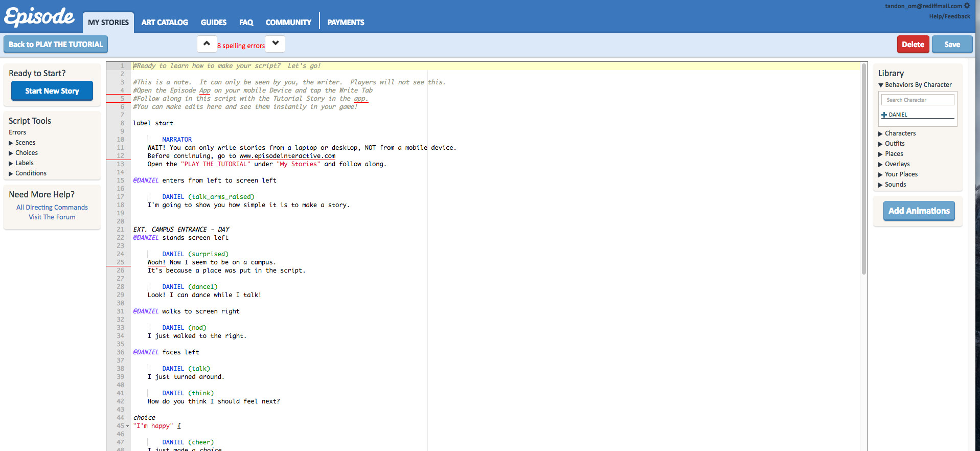Click the first comment line of script
Screen dimensions: 980x451
(x=227, y=66)
